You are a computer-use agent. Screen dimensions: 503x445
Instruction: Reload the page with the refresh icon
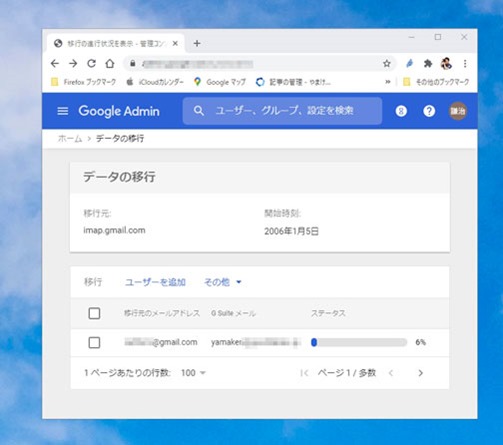pyautogui.click(x=91, y=63)
